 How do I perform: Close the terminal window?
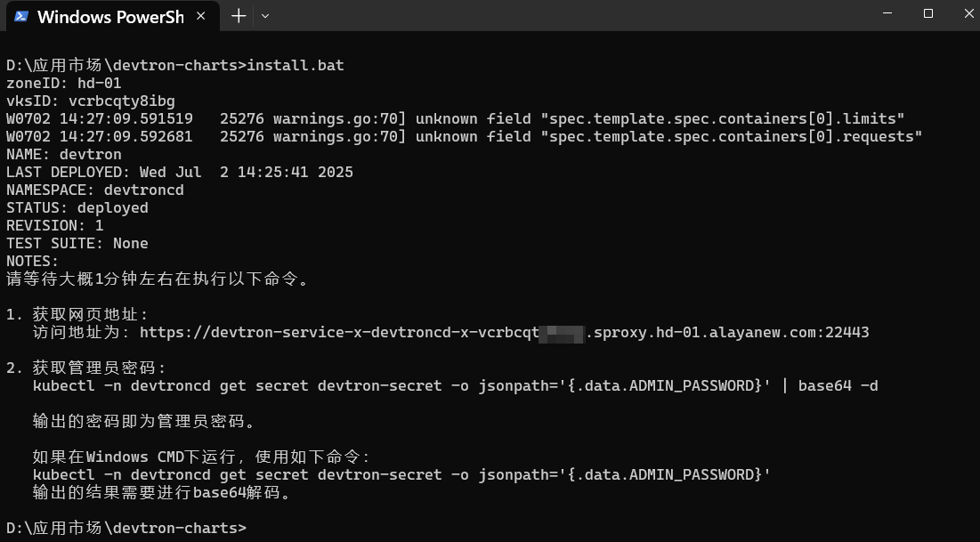click(x=970, y=13)
